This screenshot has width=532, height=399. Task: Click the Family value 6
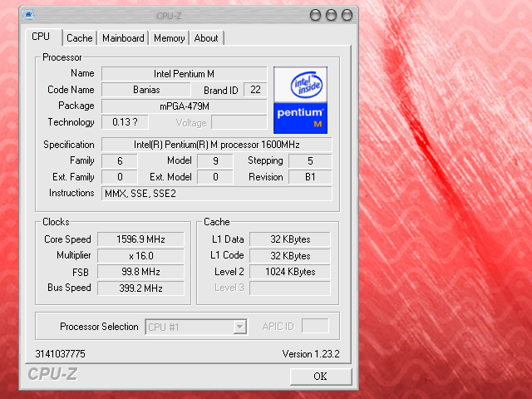click(x=120, y=160)
